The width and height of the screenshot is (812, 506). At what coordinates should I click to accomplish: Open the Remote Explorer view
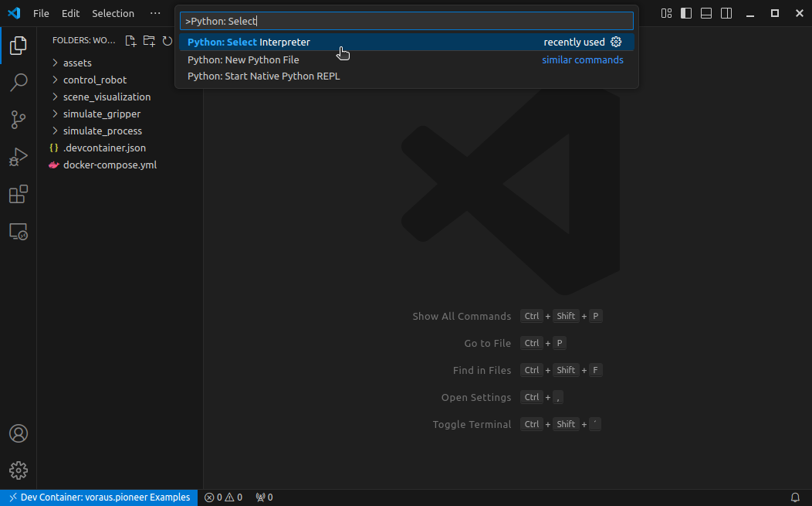click(x=18, y=232)
